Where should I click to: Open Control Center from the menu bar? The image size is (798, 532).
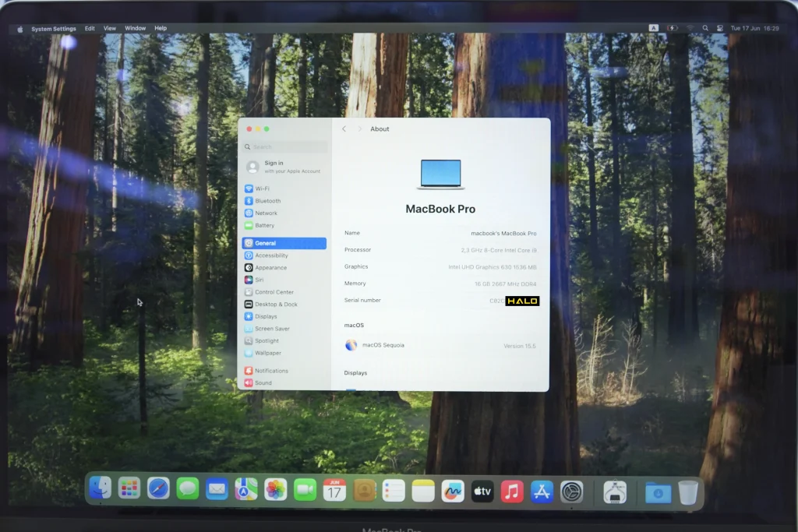(x=719, y=28)
